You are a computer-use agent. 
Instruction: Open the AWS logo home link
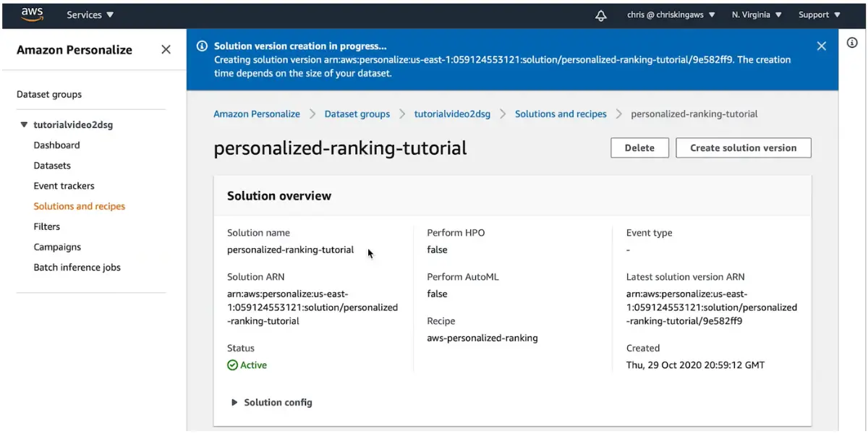coord(32,14)
